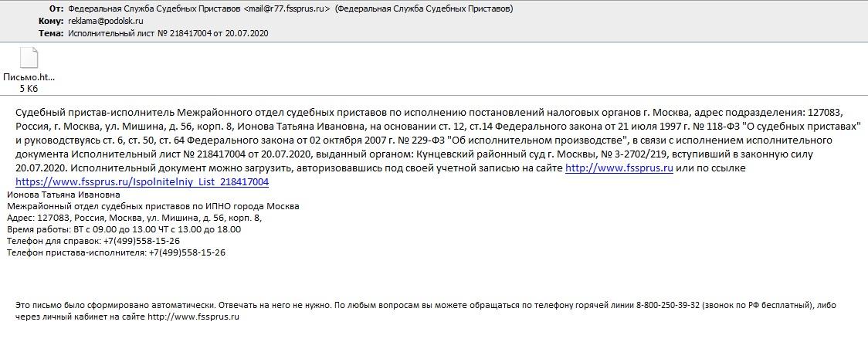Click the От: header label
This screenshot has height=342, width=868.
point(56,8)
